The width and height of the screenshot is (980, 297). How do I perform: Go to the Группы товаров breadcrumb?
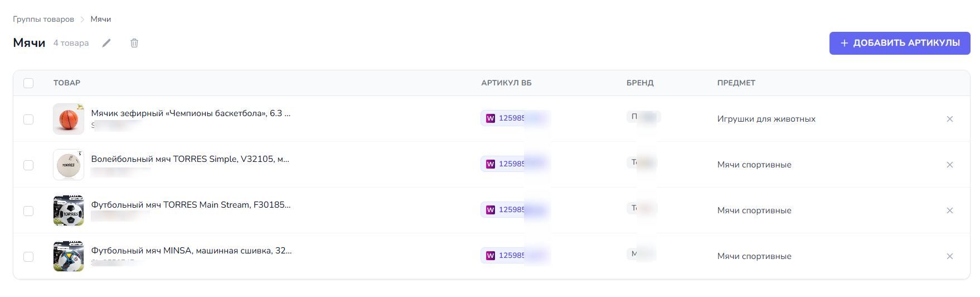(x=43, y=19)
